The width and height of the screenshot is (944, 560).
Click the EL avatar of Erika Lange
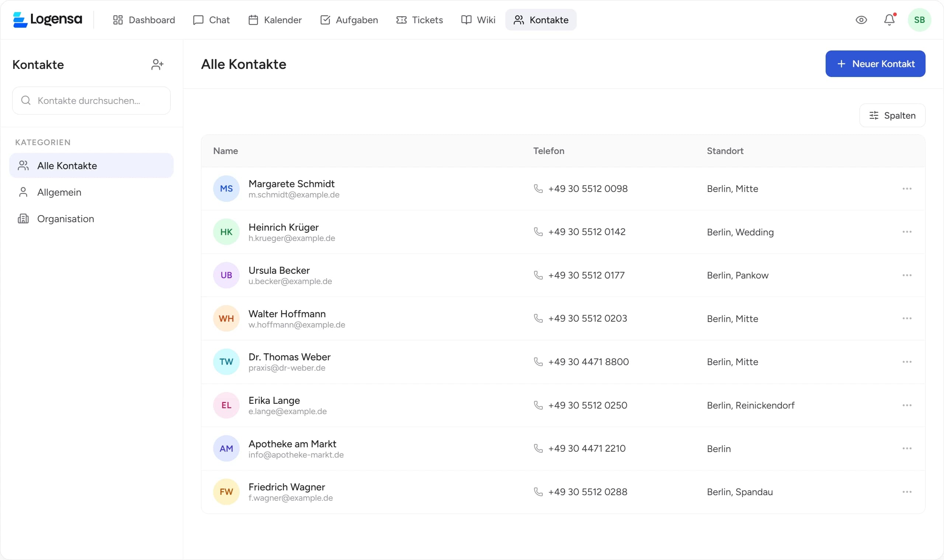point(226,405)
